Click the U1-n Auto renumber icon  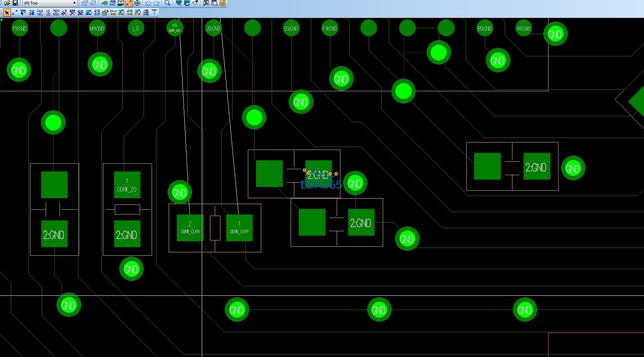pos(113,13)
